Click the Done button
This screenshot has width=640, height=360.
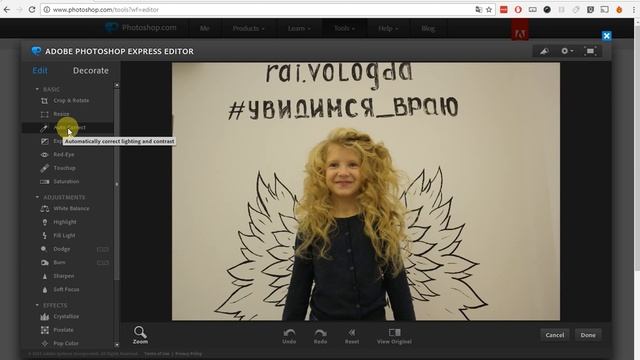(588, 335)
